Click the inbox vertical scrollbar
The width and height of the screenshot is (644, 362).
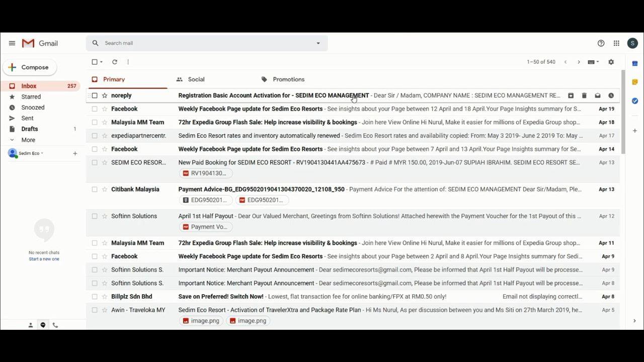coord(623,112)
